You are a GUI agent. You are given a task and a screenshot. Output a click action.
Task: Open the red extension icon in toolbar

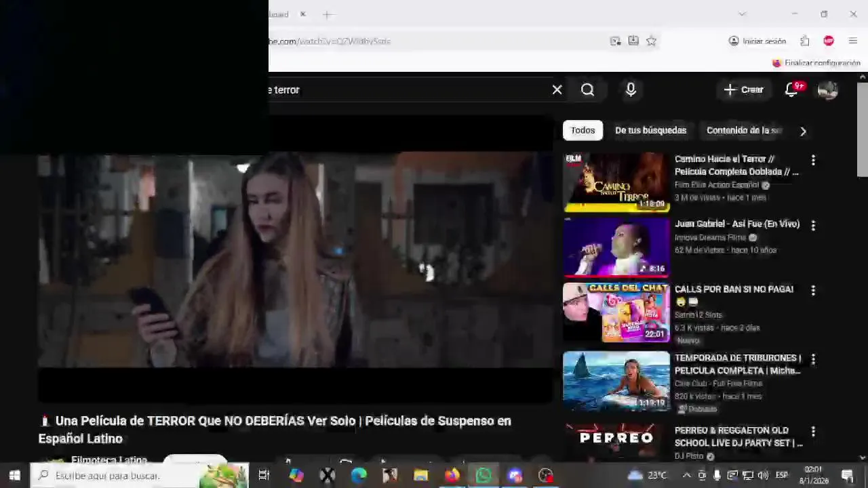(x=829, y=41)
